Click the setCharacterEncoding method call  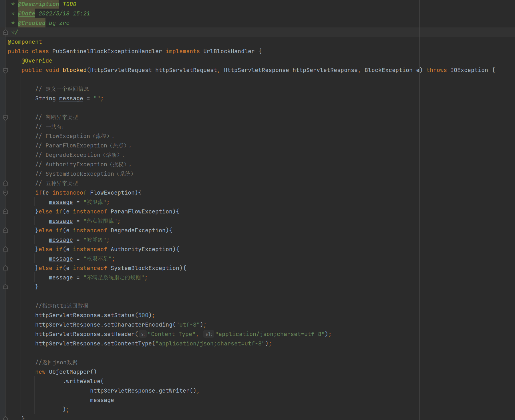[138, 325]
